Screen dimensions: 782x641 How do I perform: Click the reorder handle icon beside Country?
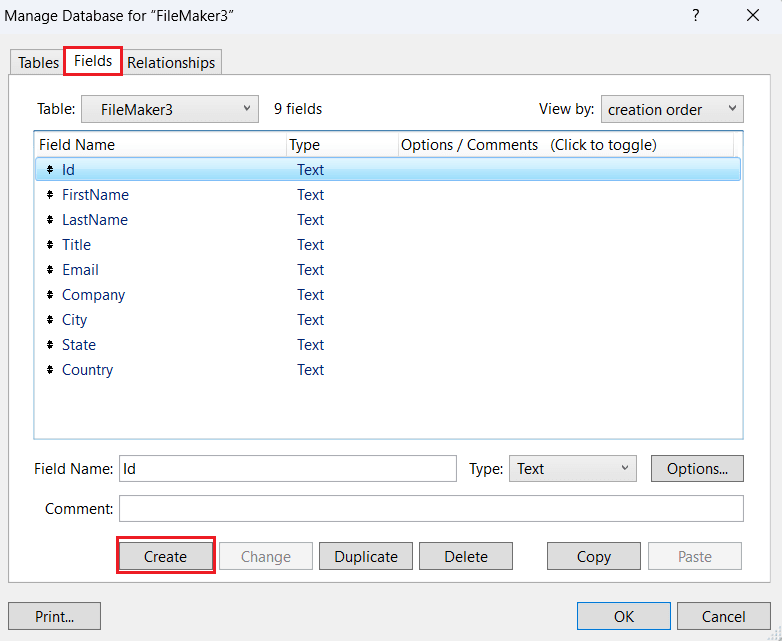tap(50, 370)
